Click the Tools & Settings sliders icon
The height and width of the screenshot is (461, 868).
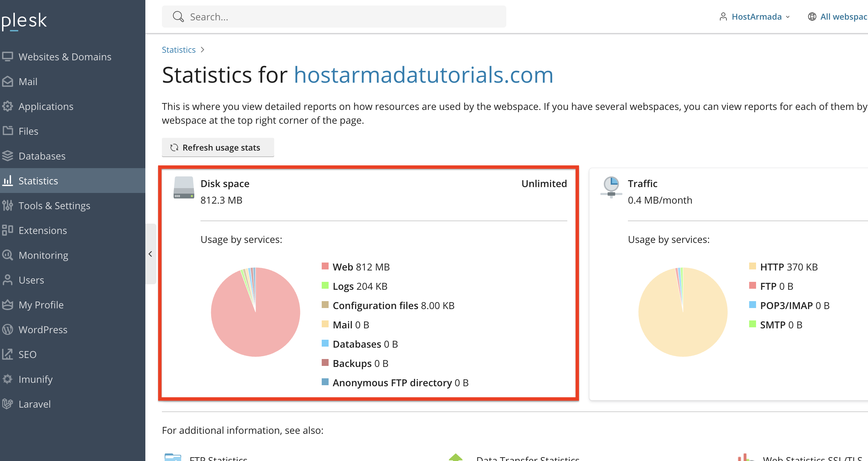tap(8, 205)
